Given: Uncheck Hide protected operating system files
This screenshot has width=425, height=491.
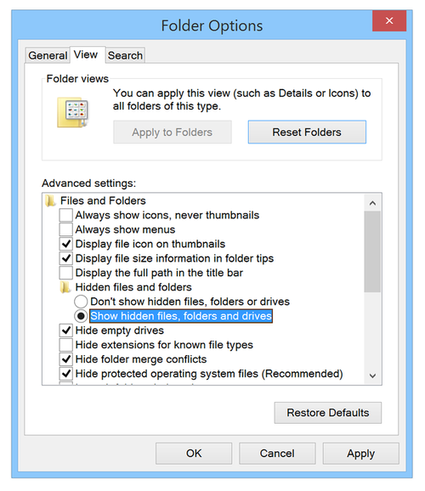Looking at the screenshot, I should [66, 374].
